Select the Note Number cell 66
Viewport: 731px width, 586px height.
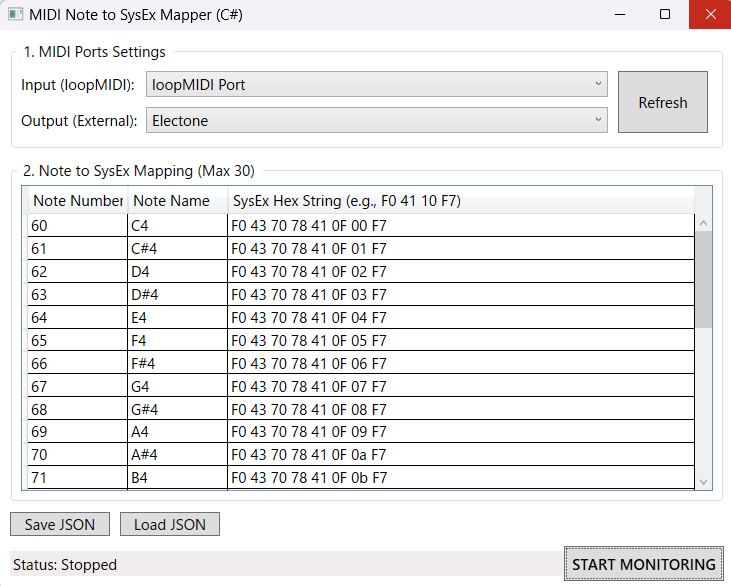pos(78,363)
